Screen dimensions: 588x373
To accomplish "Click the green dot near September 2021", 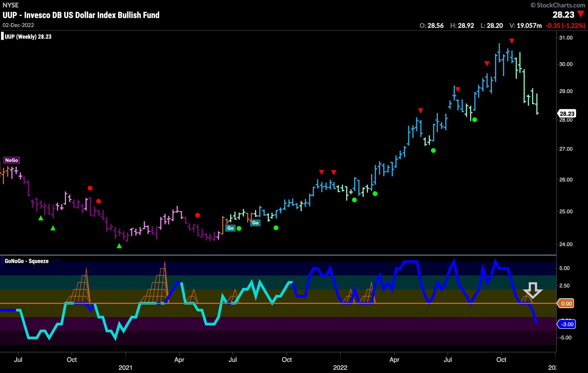I will pyautogui.click(x=276, y=228).
